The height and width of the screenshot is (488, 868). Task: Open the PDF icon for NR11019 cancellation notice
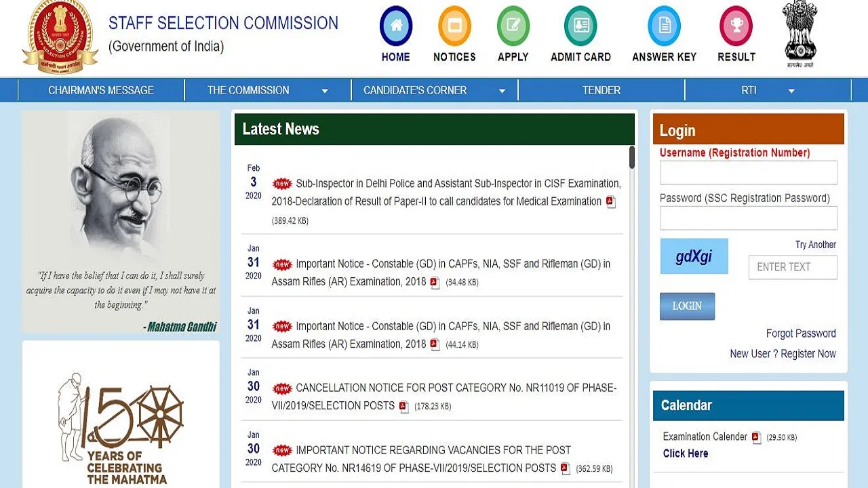(403, 407)
